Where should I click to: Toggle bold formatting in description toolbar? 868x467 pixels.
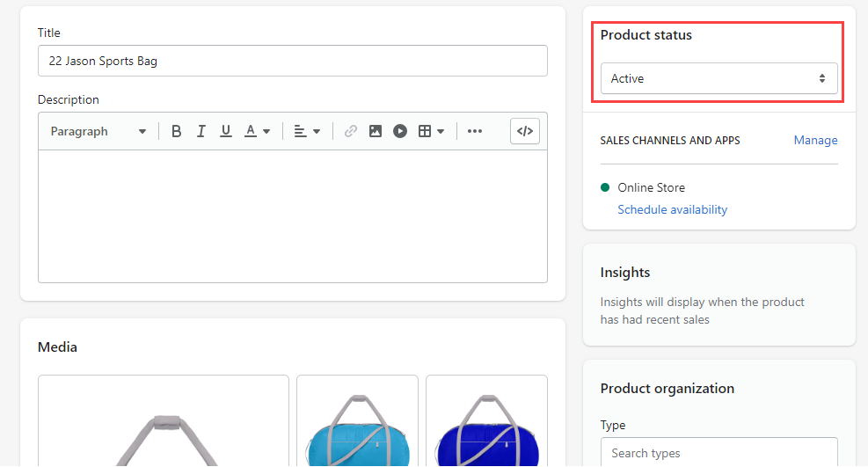click(x=176, y=131)
